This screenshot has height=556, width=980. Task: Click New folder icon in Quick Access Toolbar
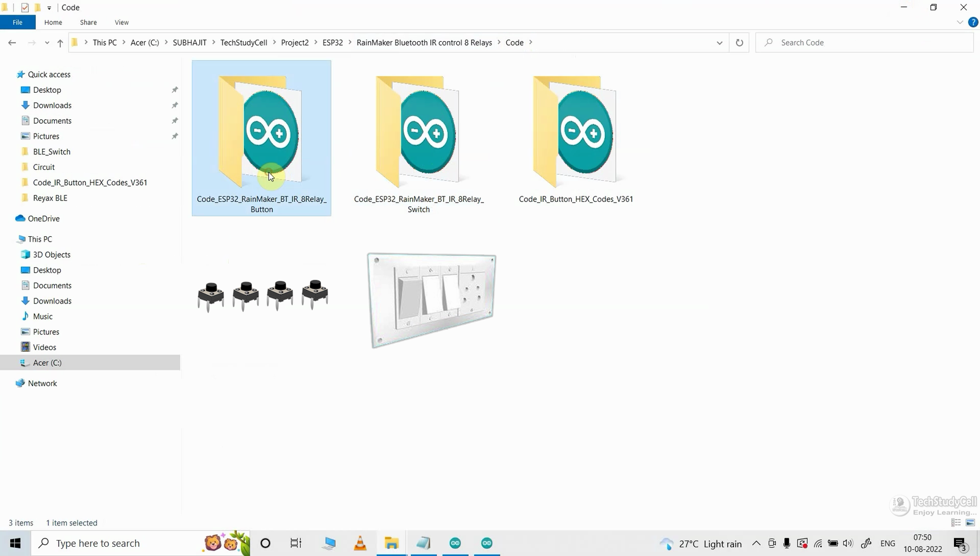37,8
